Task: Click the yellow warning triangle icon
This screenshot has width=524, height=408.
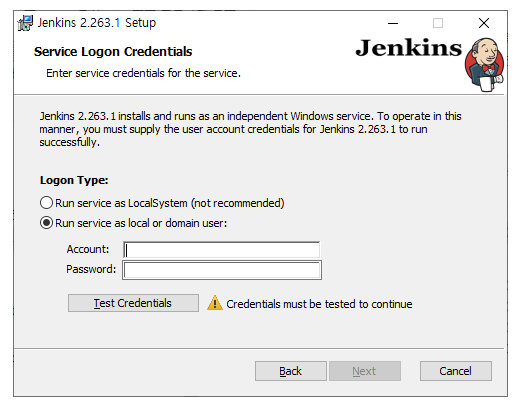Action: 215,303
